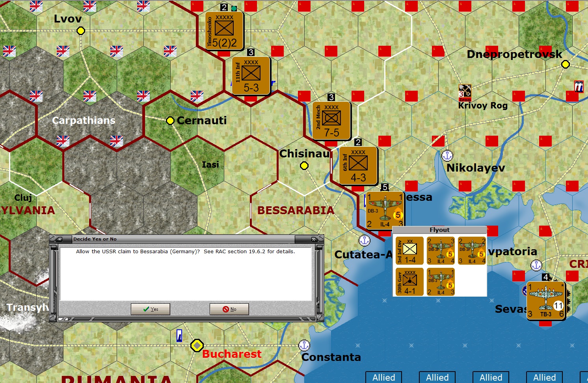Select the Timoshenko 5(2)2 army group counter

click(x=224, y=31)
